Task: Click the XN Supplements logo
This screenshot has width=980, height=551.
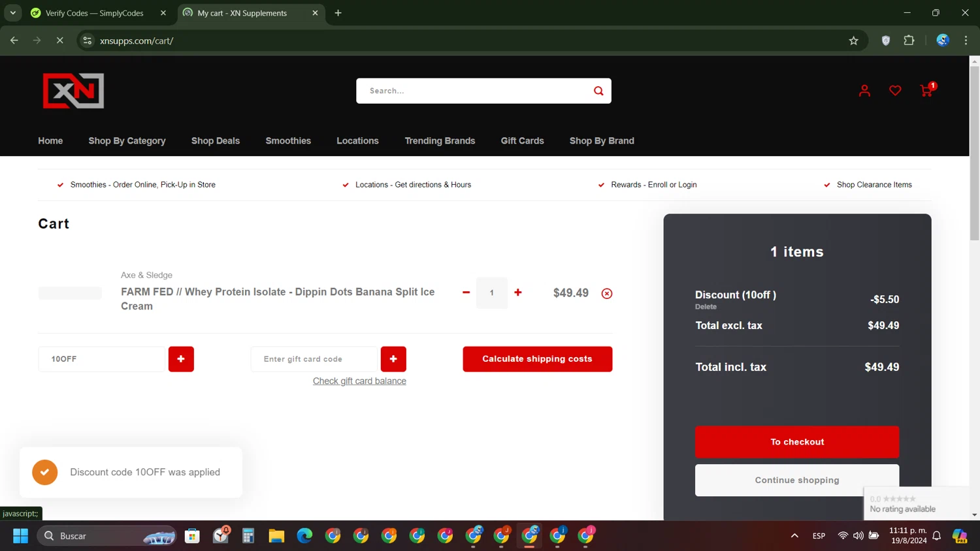Action: pyautogui.click(x=73, y=91)
